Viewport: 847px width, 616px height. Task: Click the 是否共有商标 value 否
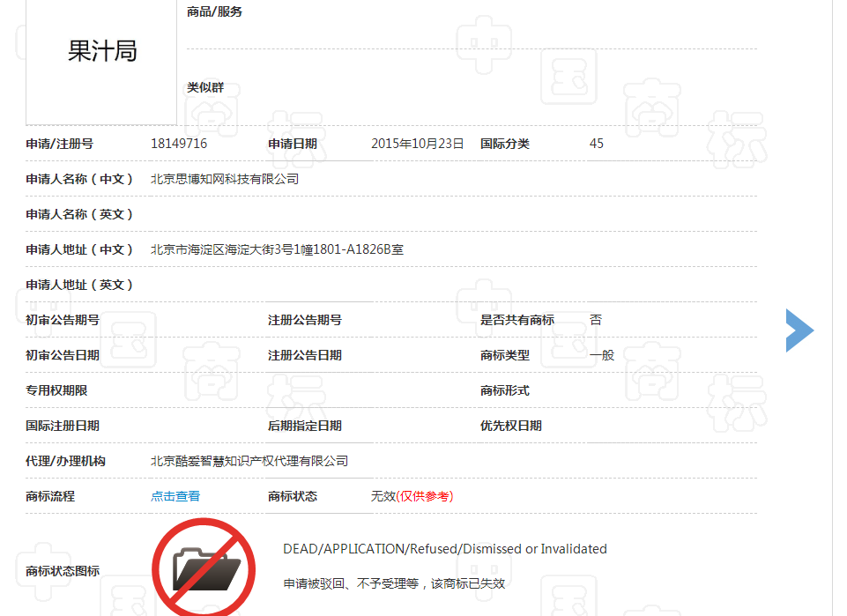pyautogui.click(x=596, y=319)
